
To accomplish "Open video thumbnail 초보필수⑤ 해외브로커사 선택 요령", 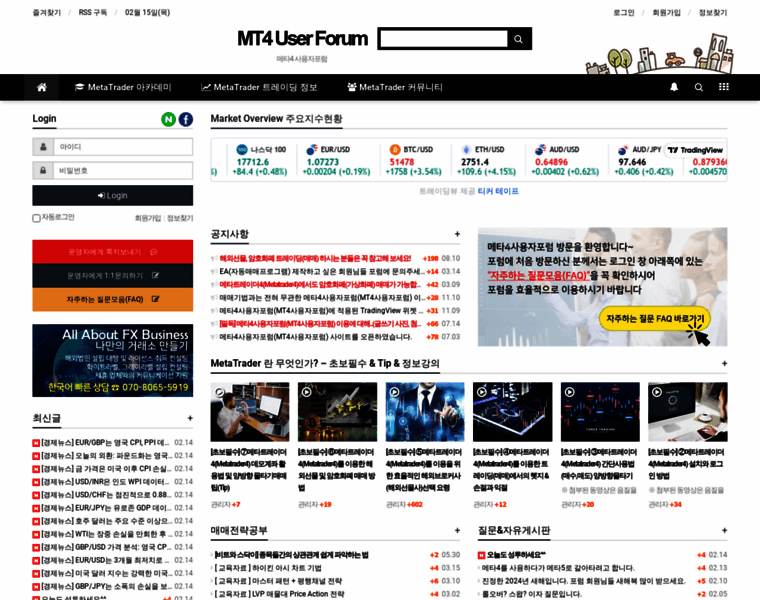I will click(425, 412).
